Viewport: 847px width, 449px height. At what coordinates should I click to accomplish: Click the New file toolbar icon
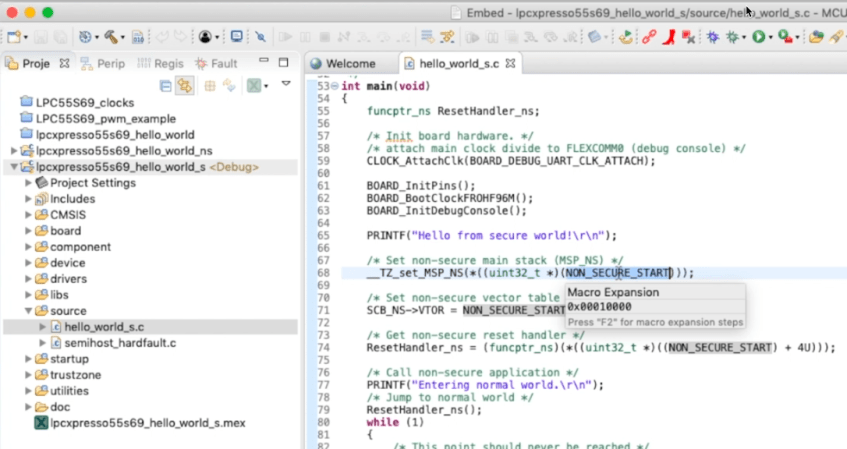coord(14,37)
